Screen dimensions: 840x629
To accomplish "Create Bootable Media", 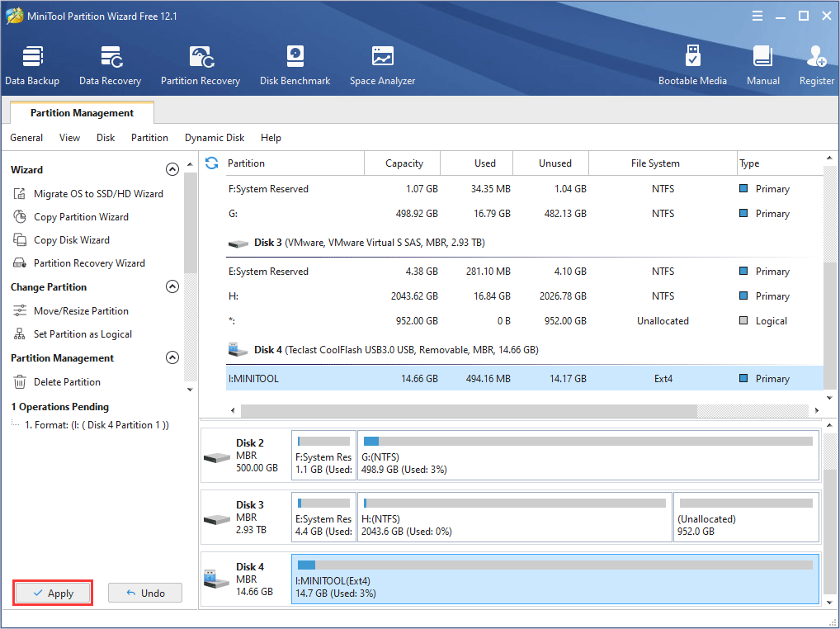I will 693,64.
